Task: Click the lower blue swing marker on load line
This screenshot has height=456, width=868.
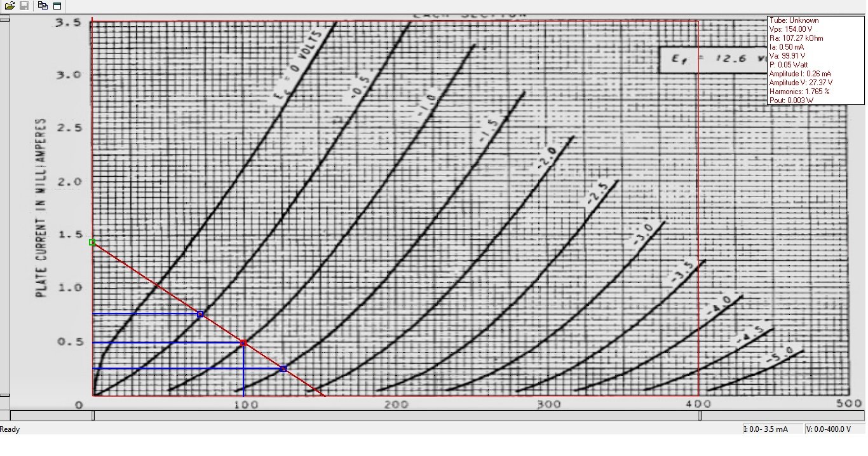Action: tap(283, 368)
